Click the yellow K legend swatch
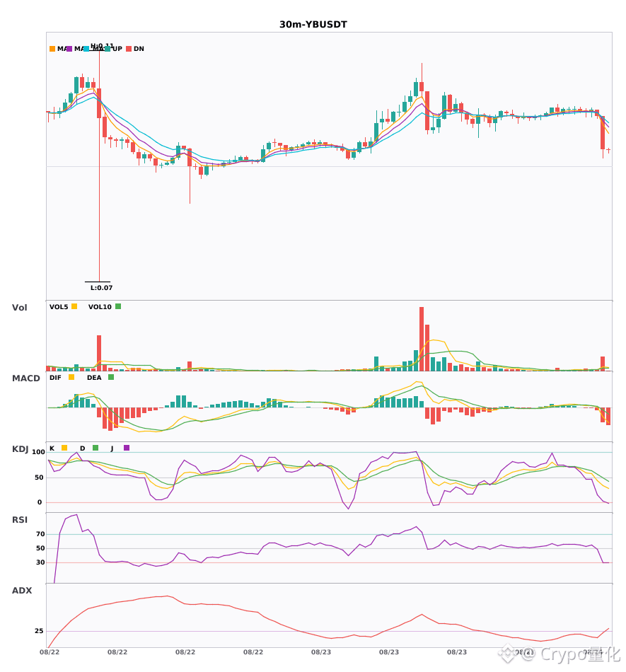The height and width of the screenshot is (672, 626). pyautogui.click(x=64, y=448)
